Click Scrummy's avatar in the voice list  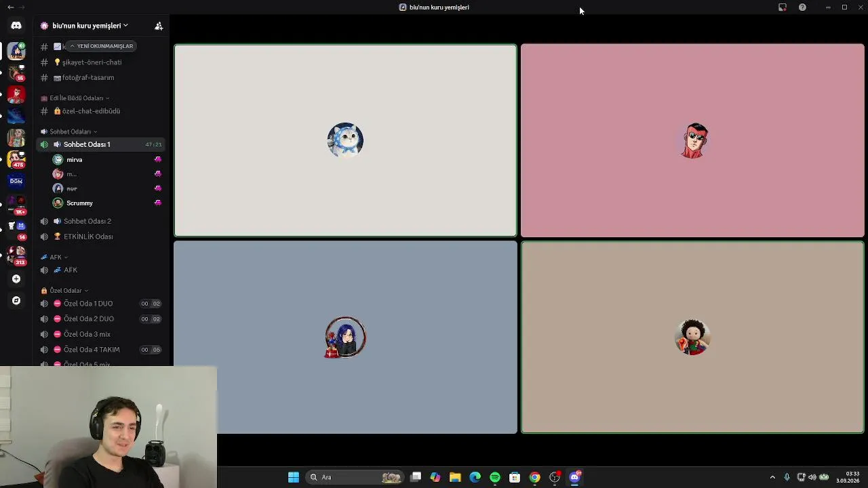tap(58, 203)
